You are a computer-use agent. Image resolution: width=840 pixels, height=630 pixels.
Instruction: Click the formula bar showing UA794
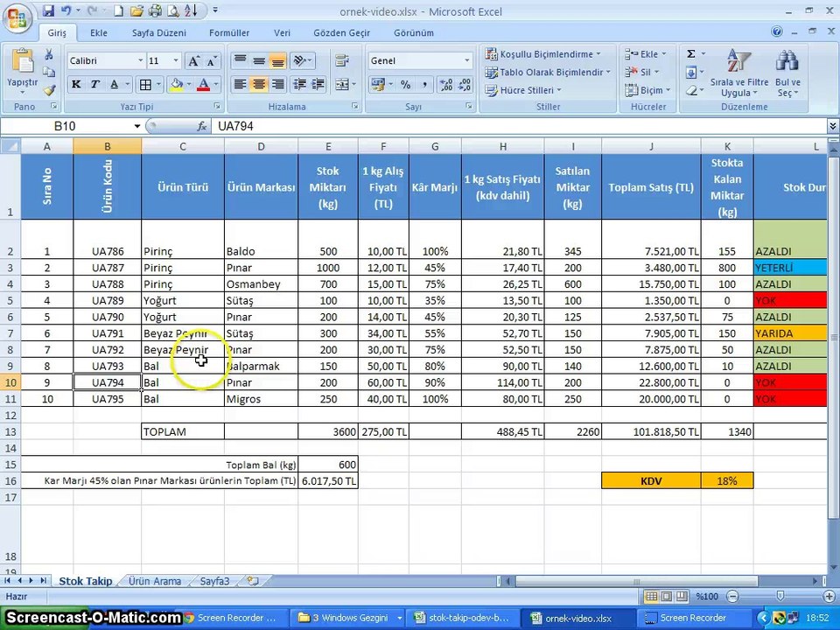tap(519, 126)
